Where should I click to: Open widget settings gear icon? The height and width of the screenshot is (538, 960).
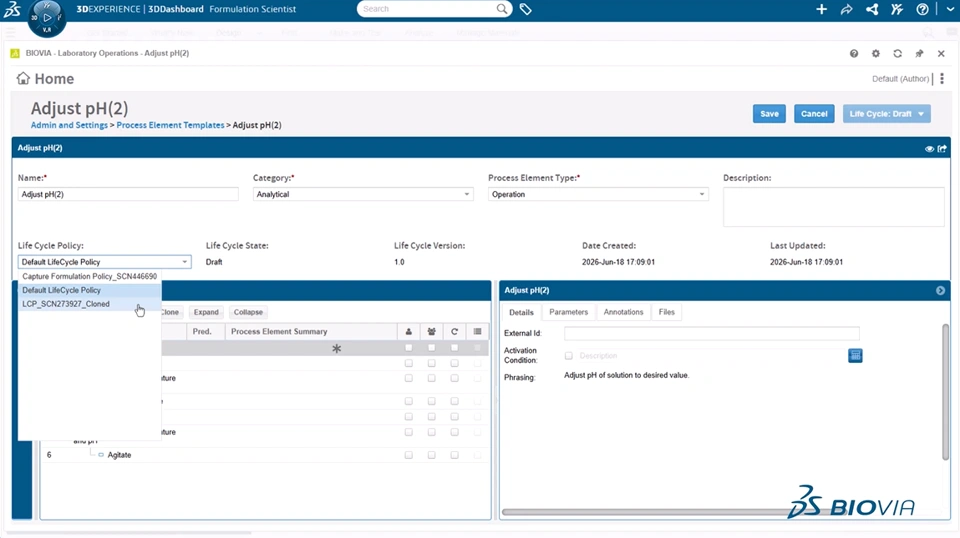coord(876,53)
